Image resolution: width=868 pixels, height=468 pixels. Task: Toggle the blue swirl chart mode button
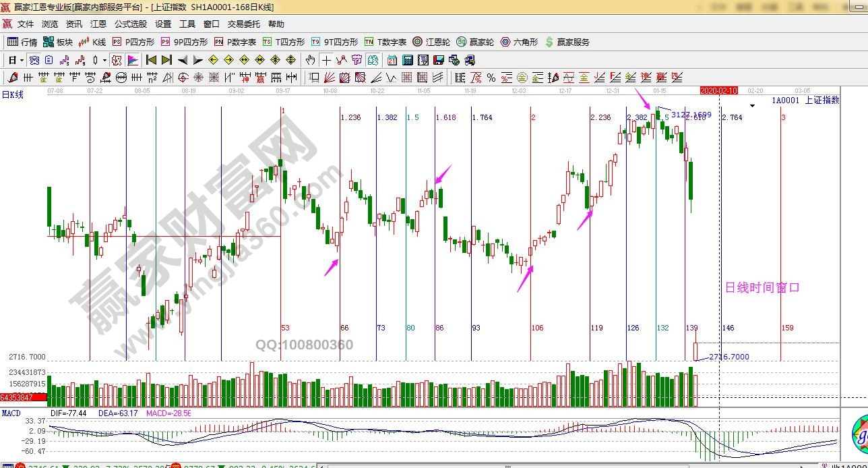[x=33, y=60]
